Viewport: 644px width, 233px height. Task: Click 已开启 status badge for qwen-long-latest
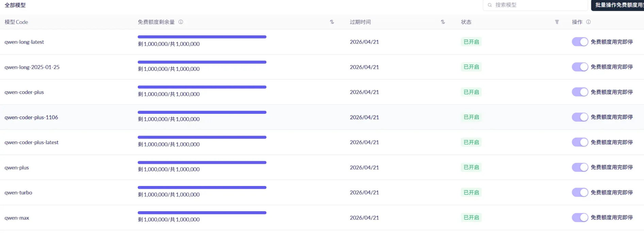471,42
